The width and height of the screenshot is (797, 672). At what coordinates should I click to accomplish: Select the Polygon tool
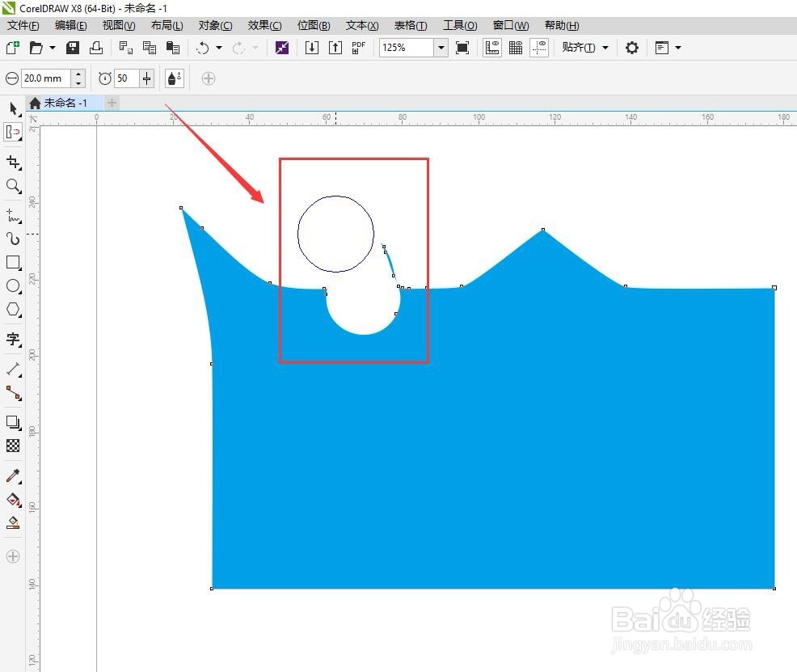[x=13, y=309]
